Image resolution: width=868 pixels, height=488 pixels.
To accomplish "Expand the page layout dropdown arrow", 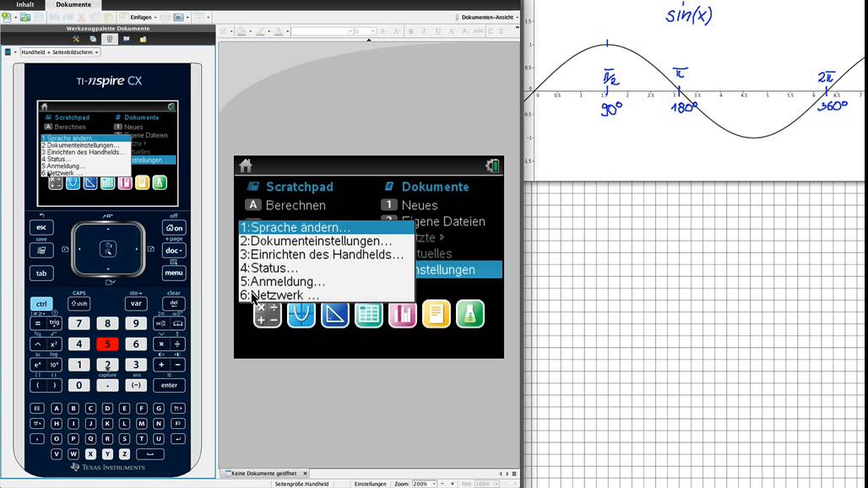I will [x=209, y=17].
